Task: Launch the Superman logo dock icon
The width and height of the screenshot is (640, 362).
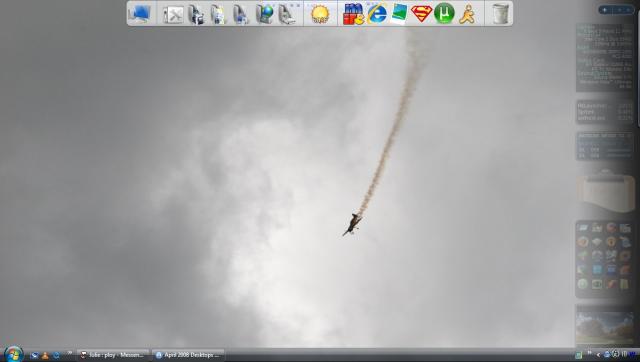Action: pos(422,13)
